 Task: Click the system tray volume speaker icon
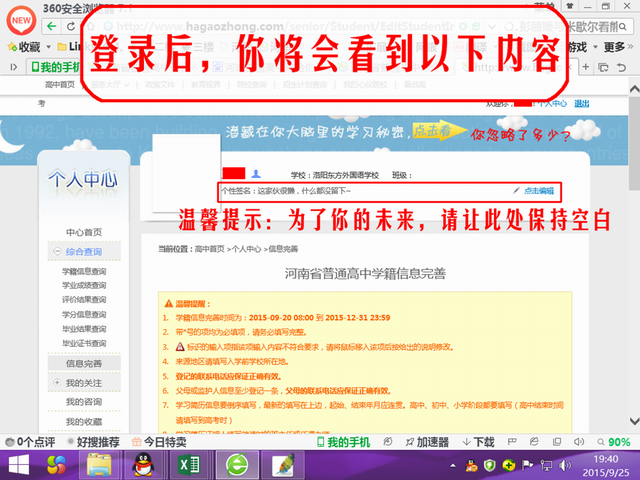[565, 465]
